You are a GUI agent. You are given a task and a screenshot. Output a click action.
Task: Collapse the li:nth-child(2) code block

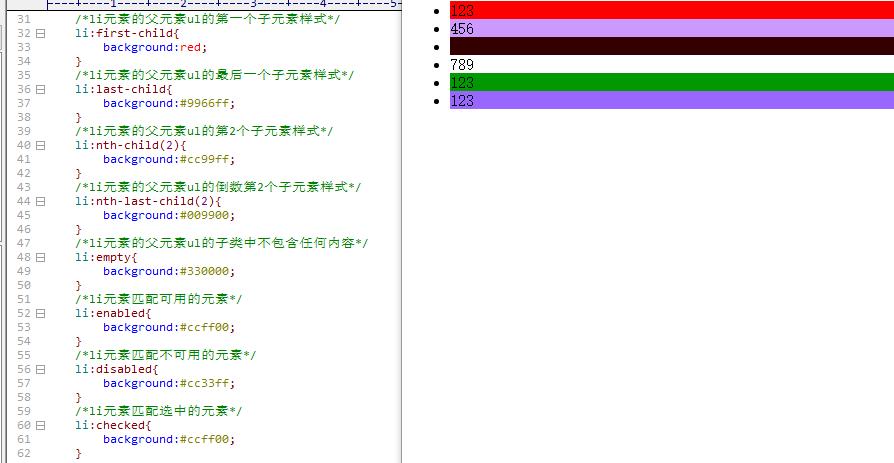(x=40, y=145)
